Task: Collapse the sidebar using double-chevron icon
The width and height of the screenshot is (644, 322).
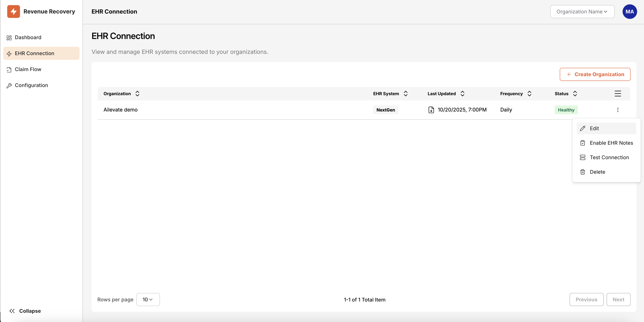Action: (12, 311)
